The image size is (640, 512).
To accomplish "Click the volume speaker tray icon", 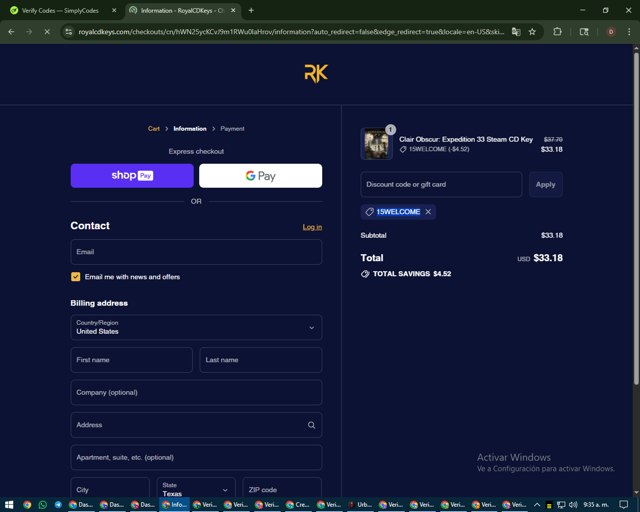I will (x=573, y=505).
